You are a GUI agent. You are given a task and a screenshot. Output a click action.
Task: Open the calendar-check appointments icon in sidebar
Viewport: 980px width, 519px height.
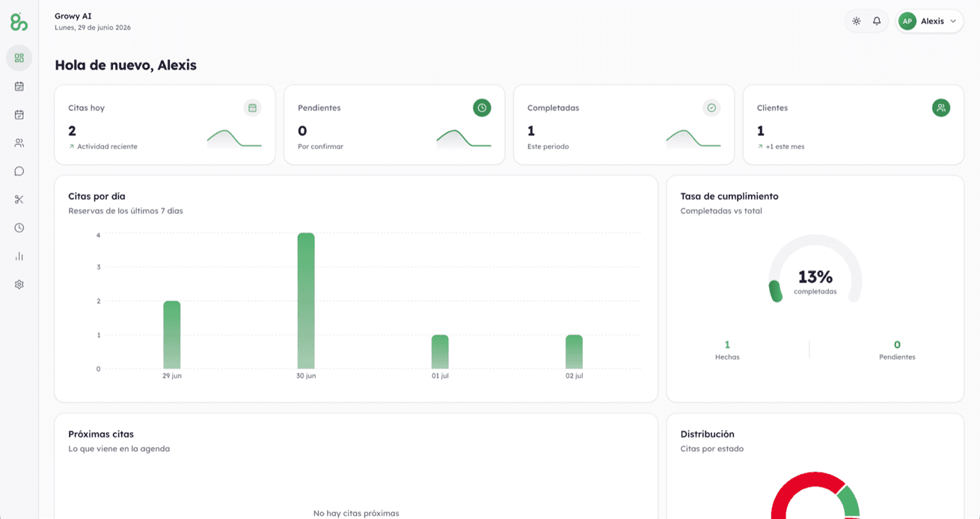pos(19,114)
